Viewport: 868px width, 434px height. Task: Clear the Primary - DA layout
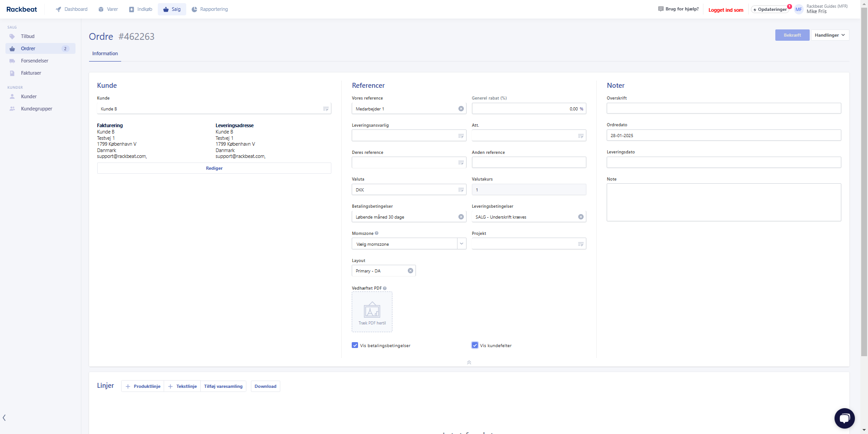(410, 271)
